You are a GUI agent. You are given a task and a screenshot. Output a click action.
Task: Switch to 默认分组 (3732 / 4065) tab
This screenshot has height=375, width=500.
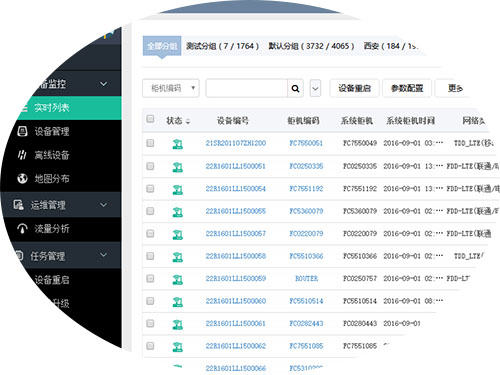click(311, 46)
